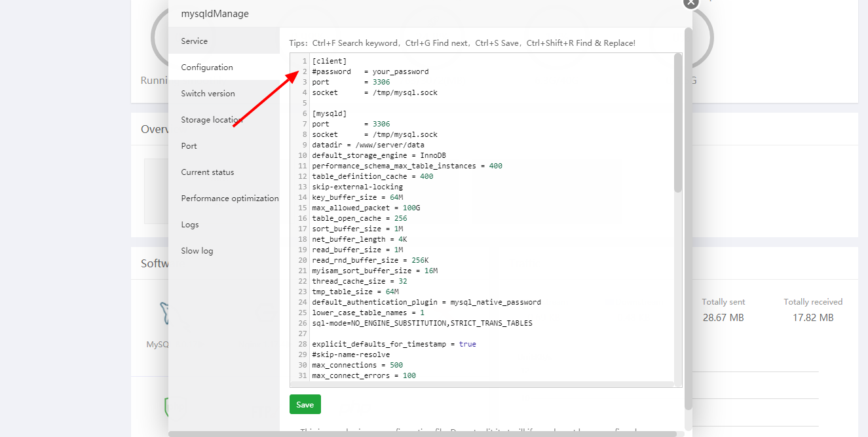Select the Configuration tab
The width and height of the screenshot is (868, 437).
pyautogui.click(x=207, y=67)
